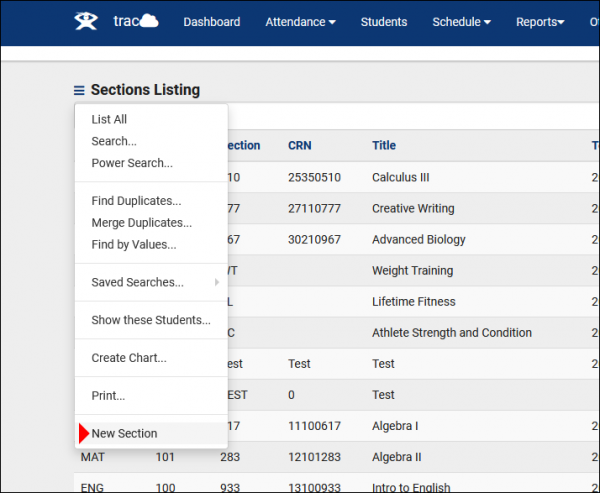This screenshot has height=493, width=600.
Task: Toggle the Sections Listing hamburger menu icon
Action: 79,90
